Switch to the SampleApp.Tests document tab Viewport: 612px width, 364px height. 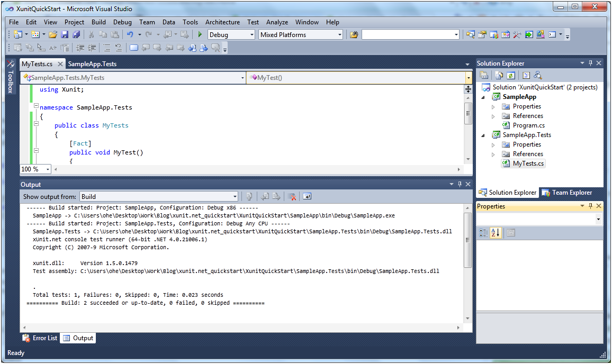(x=92, y=64)
